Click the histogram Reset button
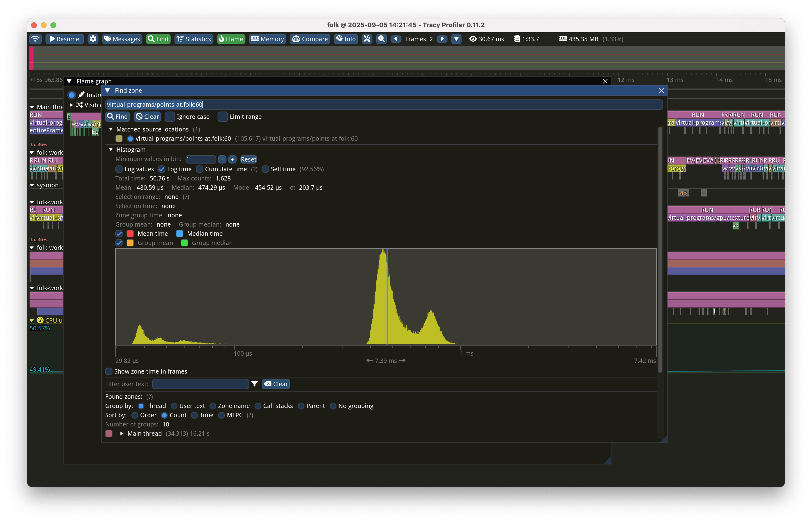Image resolution: width=812 pixels, height=523 pixels. click(248, 159)
